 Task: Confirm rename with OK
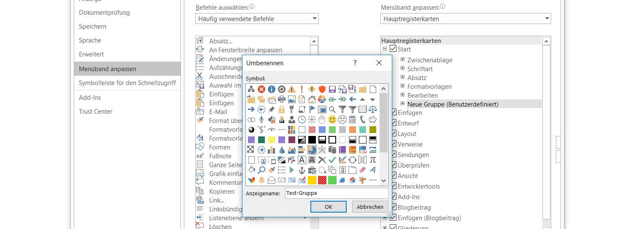pos(329,207)
